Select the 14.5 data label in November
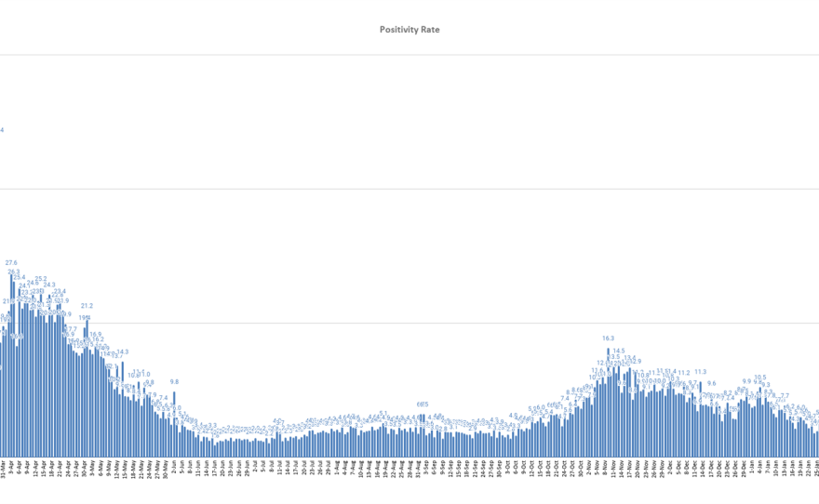Screen dimensions: 819x504 pyautogui.click(x=619, y=351)
